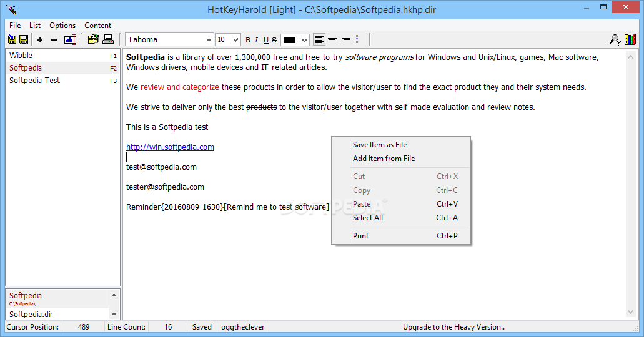Click the red 'review and categorize' text
The width and height of the screenshot is (644, 337).
click(180, 87)
